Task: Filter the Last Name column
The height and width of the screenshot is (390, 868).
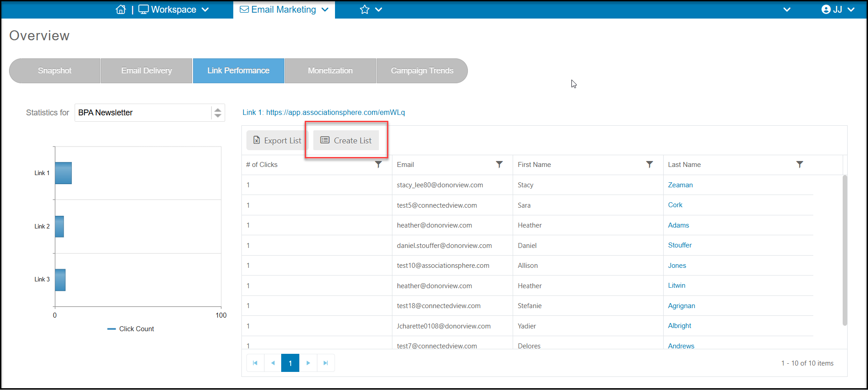Action: point(799,164)
